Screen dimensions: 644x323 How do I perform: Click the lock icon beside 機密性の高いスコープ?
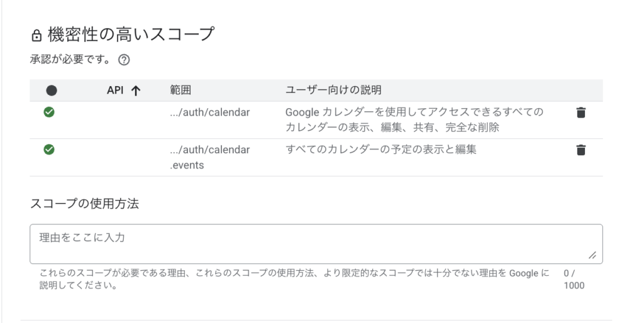point(36,35)
